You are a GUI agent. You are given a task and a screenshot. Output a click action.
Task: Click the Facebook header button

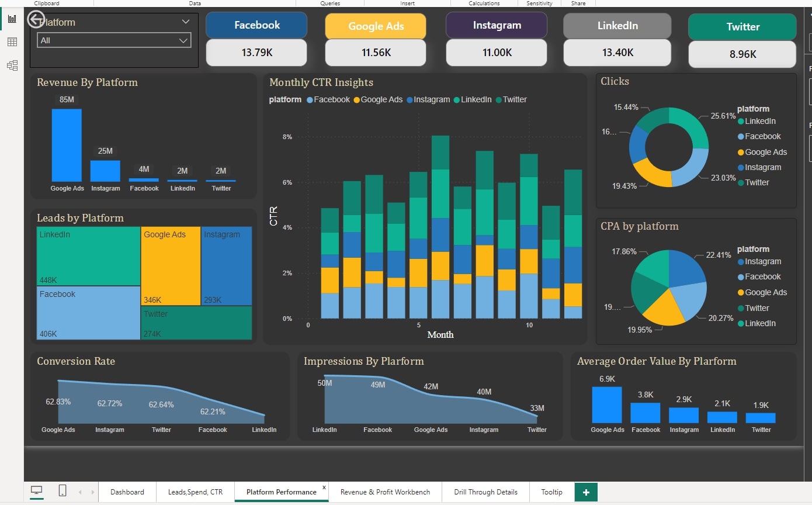tap(256, 25)
